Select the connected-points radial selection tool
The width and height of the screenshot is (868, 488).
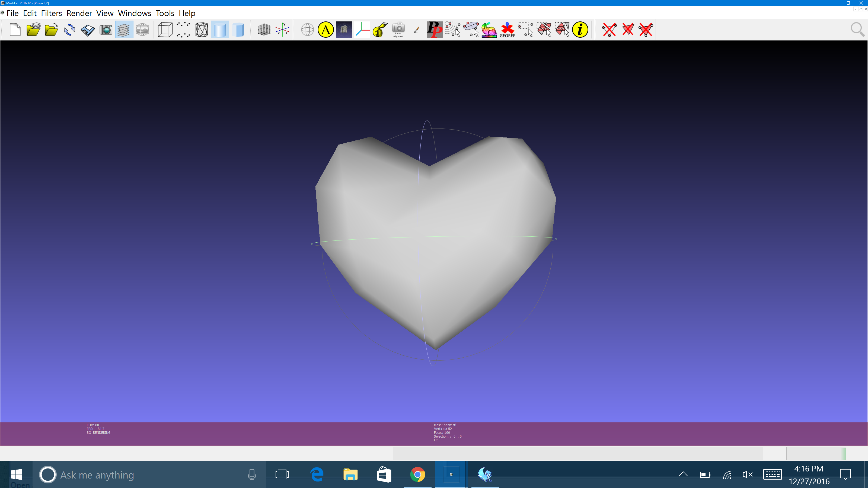click(453, 30)
